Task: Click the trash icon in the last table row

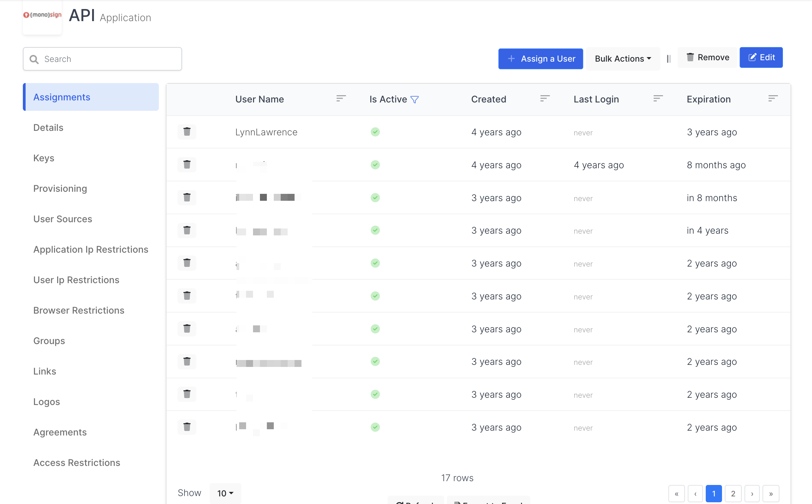Action: pyautogui.click(x=187, y=427)
